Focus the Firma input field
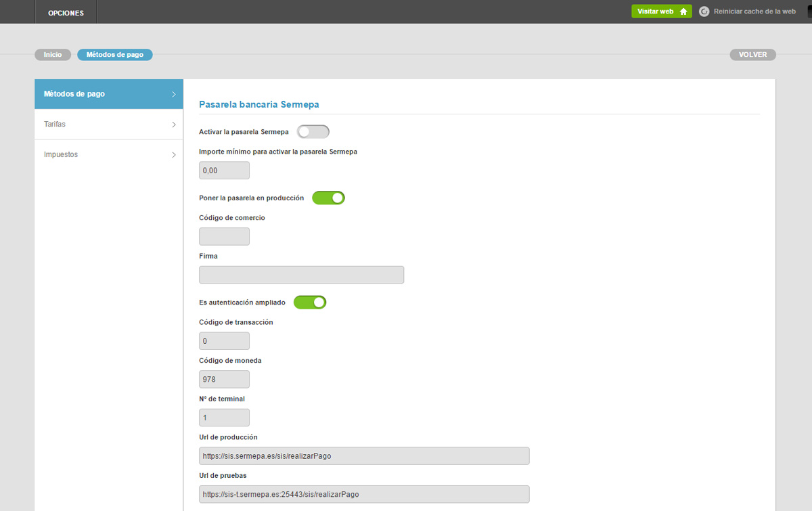The width and height of the screenshot is (812, 511). pyautogui.click(x=301, y=275)
